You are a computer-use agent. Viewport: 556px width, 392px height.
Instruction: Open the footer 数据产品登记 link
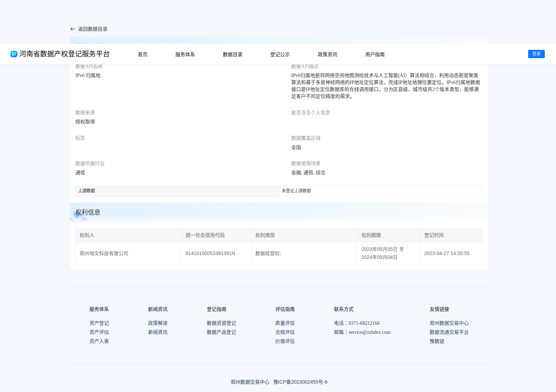(x=221, y=332)
